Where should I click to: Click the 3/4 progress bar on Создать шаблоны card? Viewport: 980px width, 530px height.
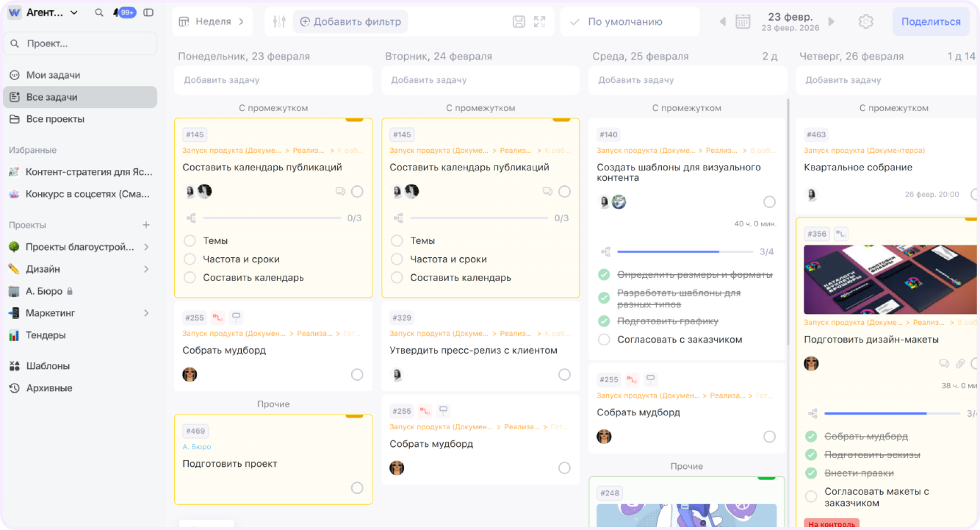685,252
